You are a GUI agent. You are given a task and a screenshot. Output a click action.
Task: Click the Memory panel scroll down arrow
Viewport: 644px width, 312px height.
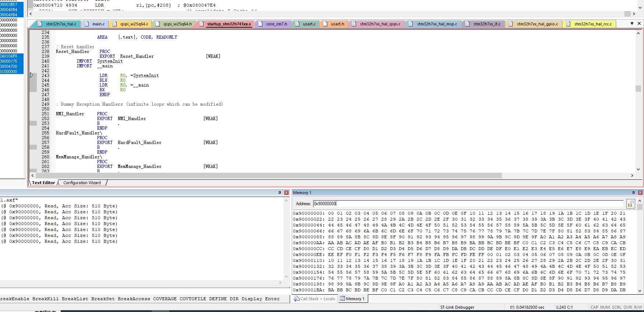[x=640, y=291]
